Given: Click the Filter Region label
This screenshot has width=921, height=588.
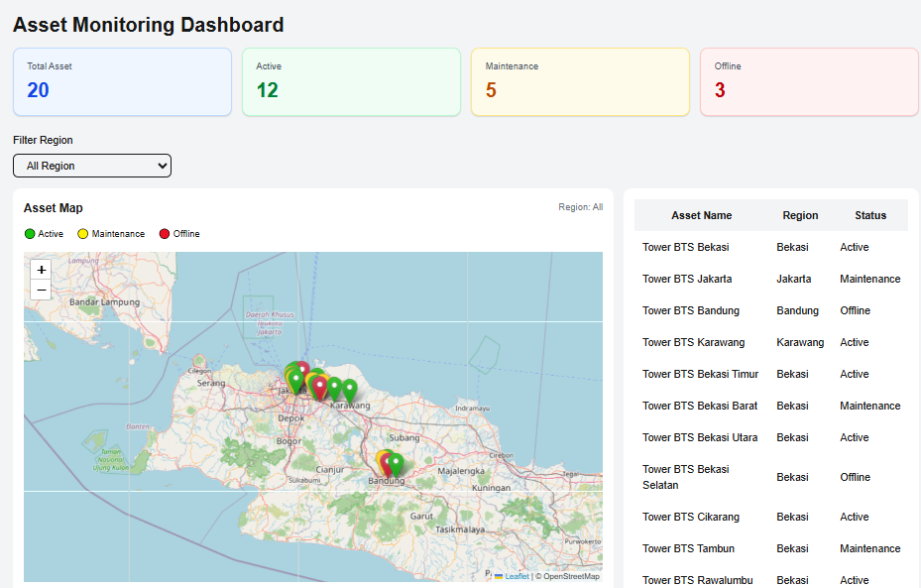Looking at the screenshot, I should coord(43,140).
